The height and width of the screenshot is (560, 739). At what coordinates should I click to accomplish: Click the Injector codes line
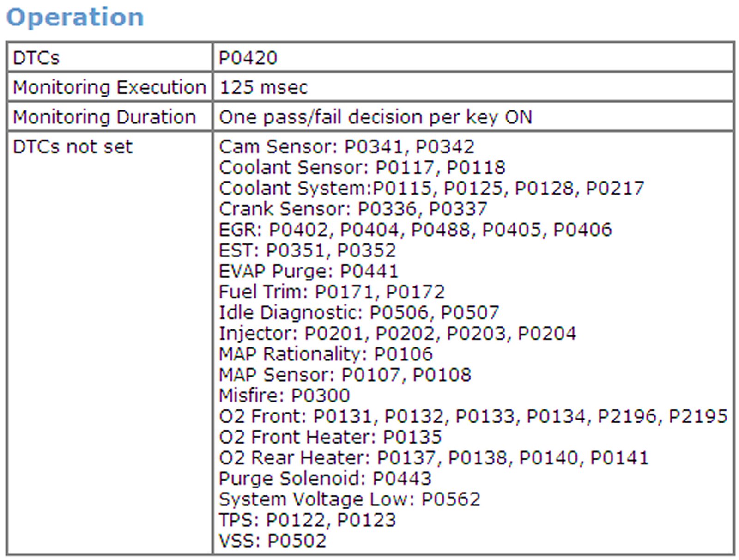point(398,333)
